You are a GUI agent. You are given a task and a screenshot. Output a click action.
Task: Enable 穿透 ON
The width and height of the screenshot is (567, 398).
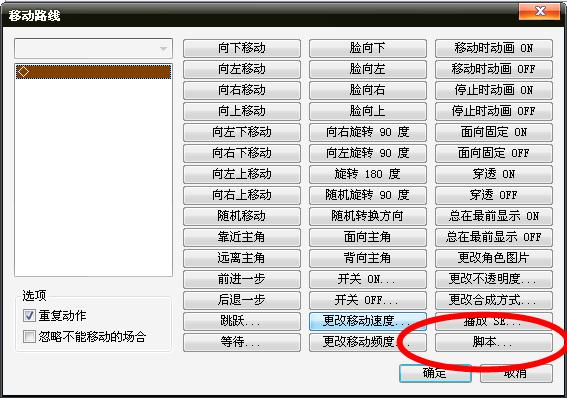pos(494,174)
